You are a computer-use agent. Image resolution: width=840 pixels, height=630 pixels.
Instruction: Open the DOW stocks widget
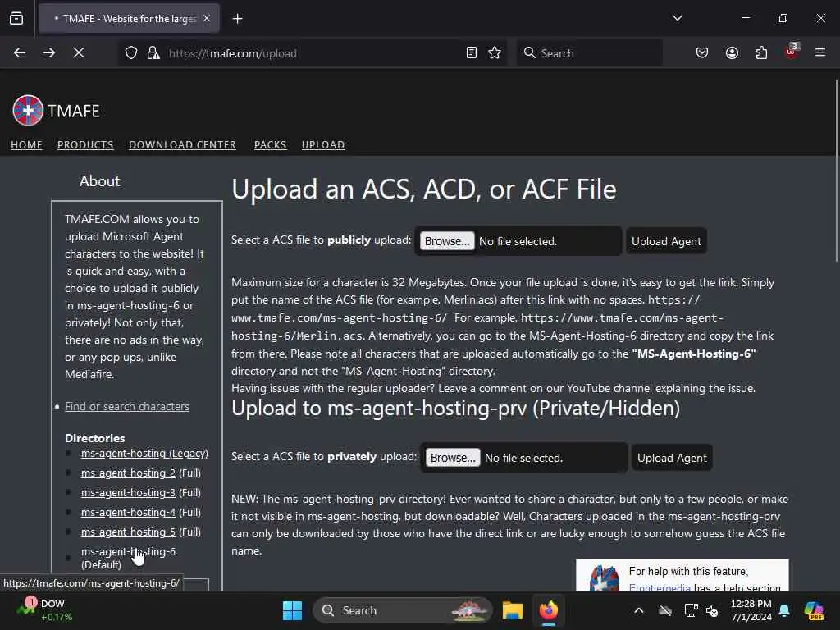tap(44, 610)
